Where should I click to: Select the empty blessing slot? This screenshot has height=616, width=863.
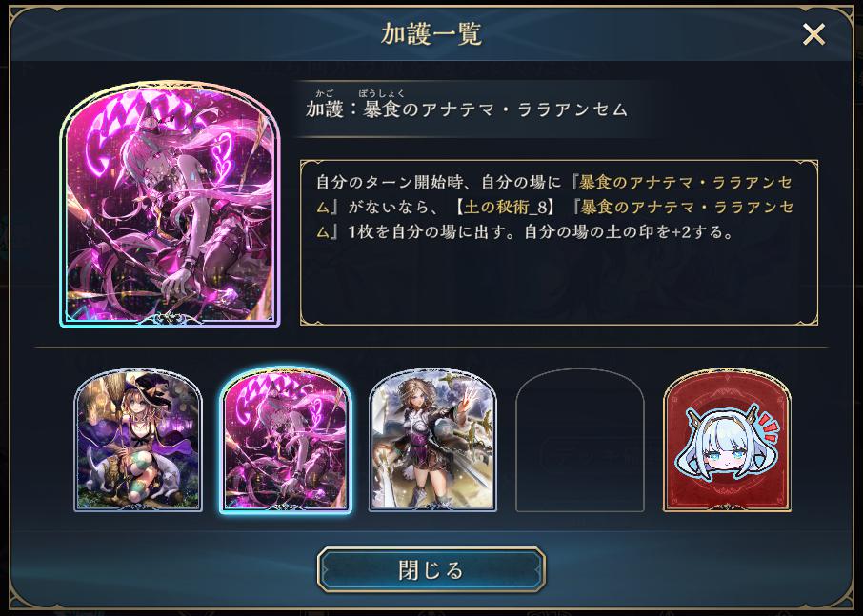(579, 440)
